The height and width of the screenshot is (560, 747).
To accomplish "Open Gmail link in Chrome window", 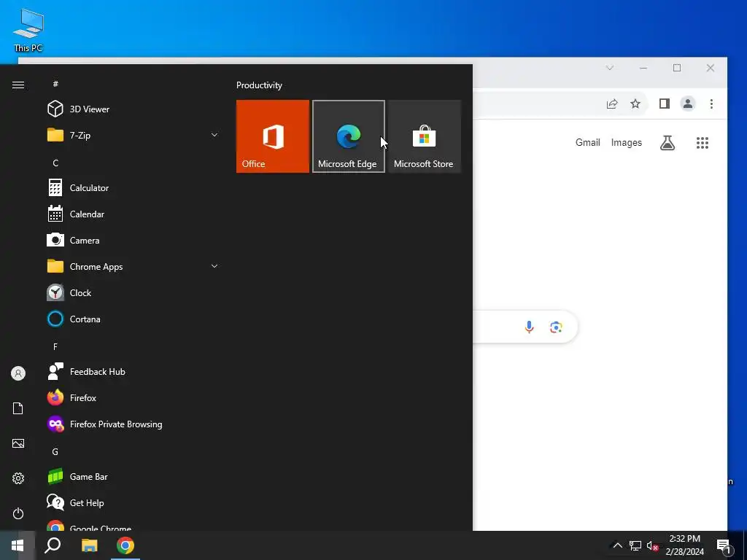I will point(587,142).
